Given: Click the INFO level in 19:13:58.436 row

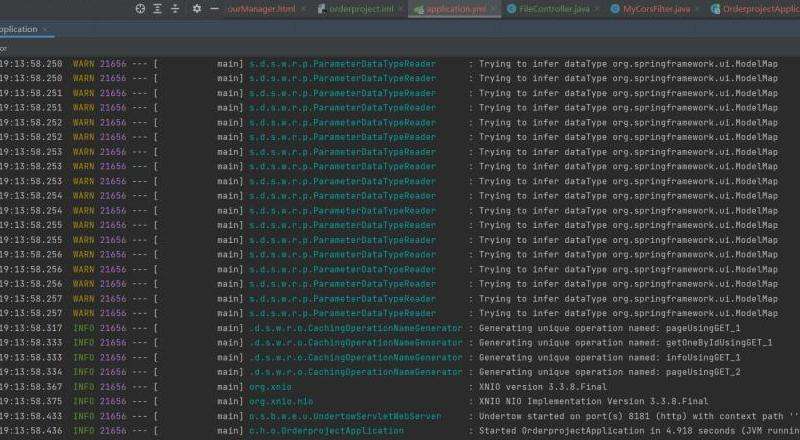Looking at the screenshot, I should pos(84,431).
